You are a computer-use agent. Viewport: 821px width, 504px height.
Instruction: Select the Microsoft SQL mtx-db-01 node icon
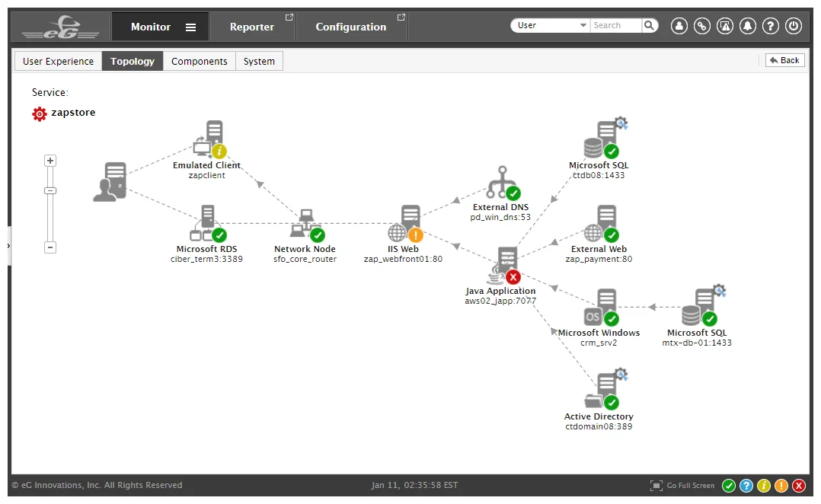tap(704, 305)
